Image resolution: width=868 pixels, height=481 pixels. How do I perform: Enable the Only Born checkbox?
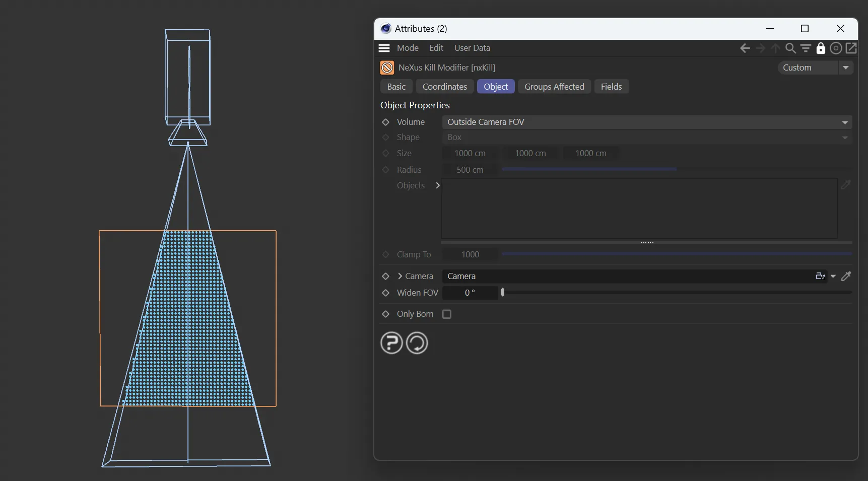tap(446, 314)
